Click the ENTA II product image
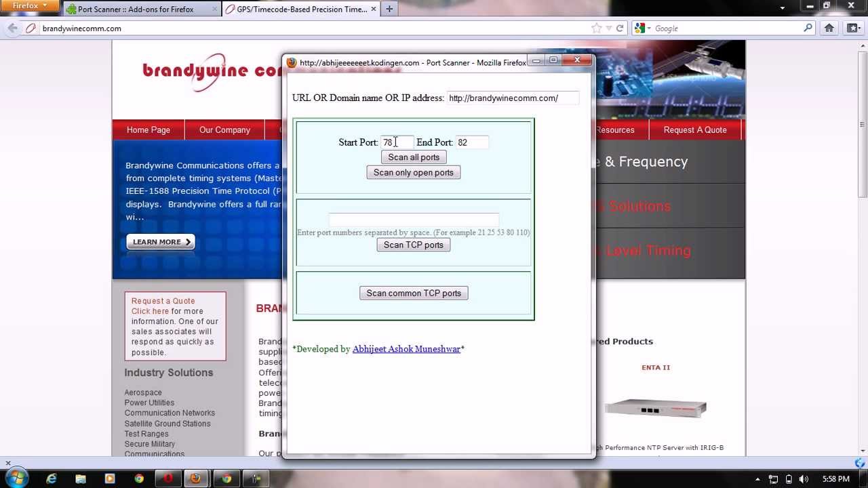Viewport: 868px width, 488px height. coord(656,408)
